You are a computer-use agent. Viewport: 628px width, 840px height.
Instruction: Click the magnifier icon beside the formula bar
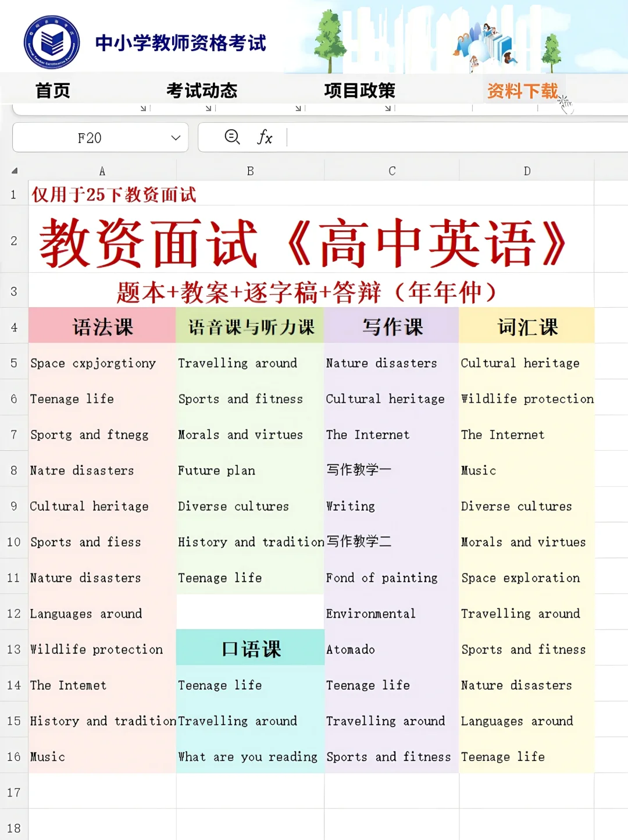coord(232,138)
